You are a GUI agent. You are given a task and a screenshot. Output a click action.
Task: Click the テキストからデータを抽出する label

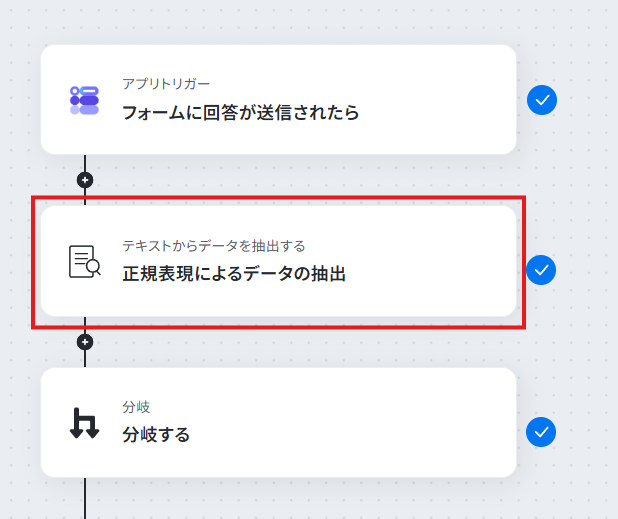click(214, 246)
